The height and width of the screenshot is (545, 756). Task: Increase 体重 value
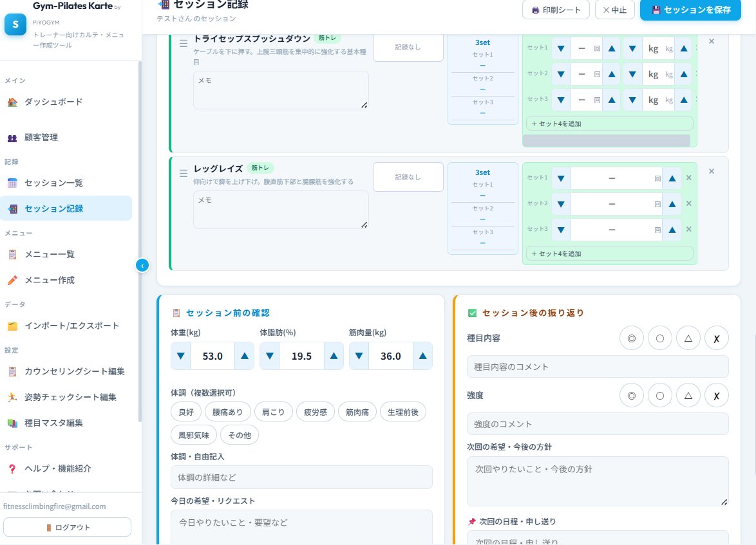point(245,356)
